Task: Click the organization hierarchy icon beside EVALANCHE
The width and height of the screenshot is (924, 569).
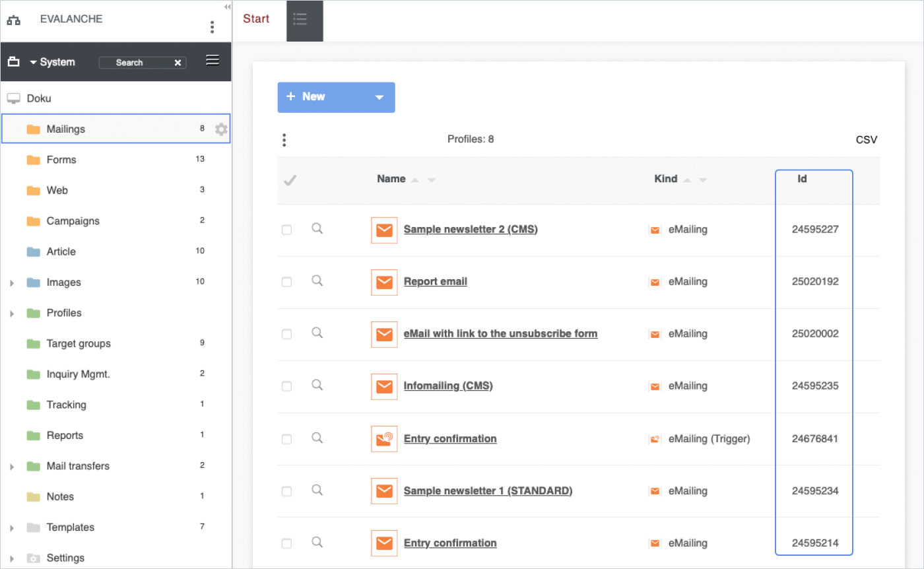Action: 13,21
